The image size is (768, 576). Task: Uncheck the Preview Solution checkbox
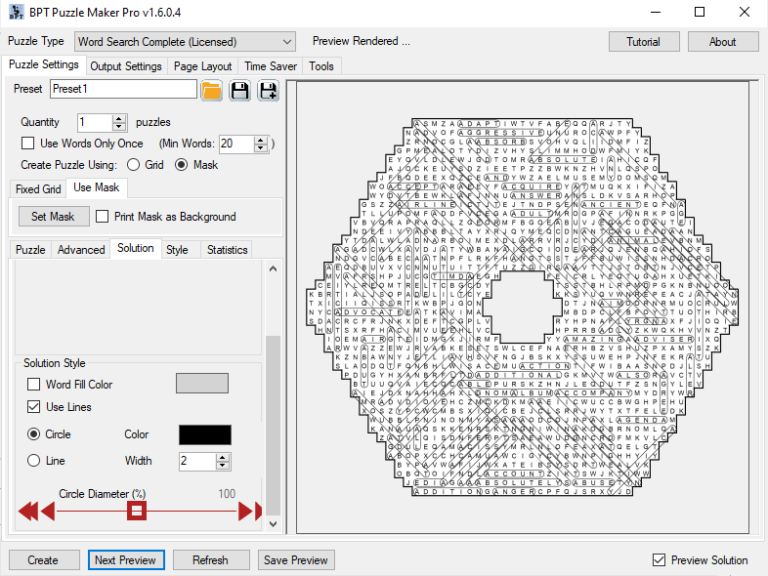(x=658, y=560)
